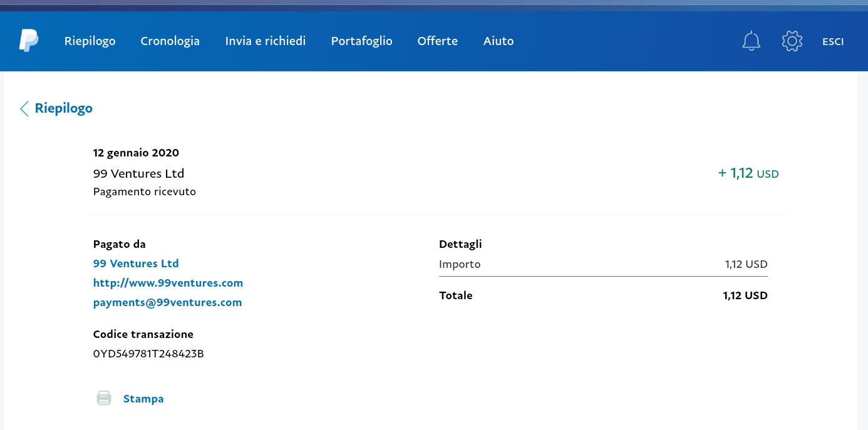Print the transaction with the Stampa link

[143, 399]
